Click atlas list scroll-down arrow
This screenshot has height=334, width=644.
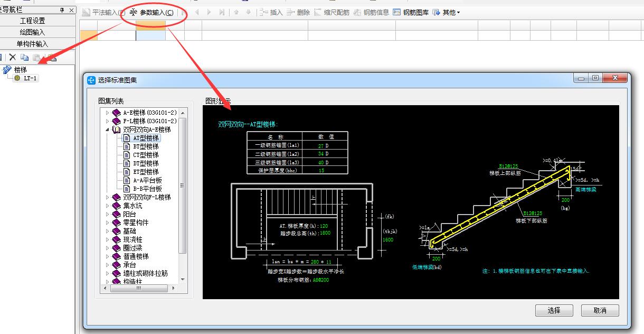click(x=183, y=280)
